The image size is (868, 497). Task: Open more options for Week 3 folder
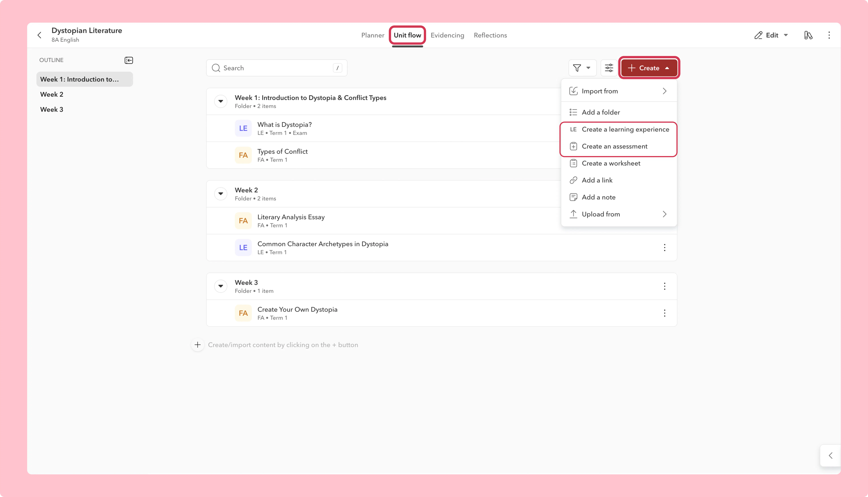(x=664, y=286)
